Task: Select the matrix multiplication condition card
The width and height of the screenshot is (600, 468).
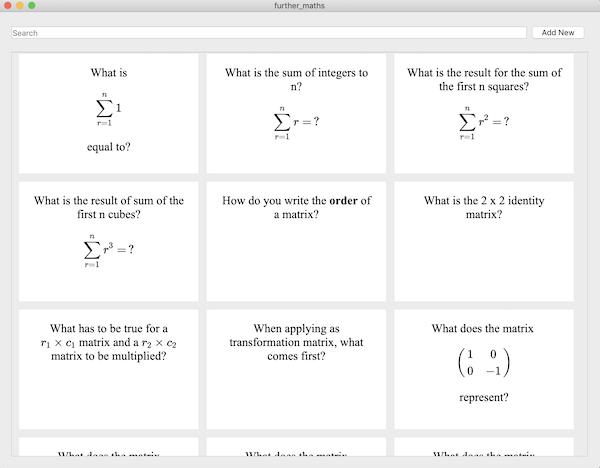Action: coord(108,368)
